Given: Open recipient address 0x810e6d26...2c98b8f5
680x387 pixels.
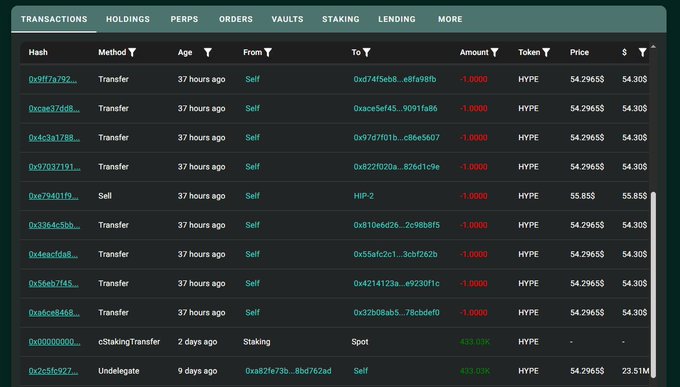Looking at the screenshot, I should [397, 225].
